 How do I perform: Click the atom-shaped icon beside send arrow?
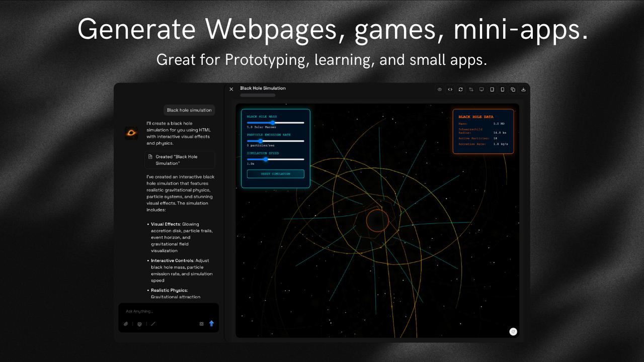[202, 324]
